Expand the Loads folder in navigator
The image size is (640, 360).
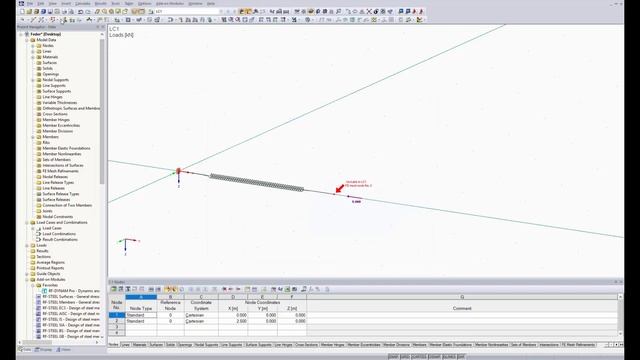(27, 245)
